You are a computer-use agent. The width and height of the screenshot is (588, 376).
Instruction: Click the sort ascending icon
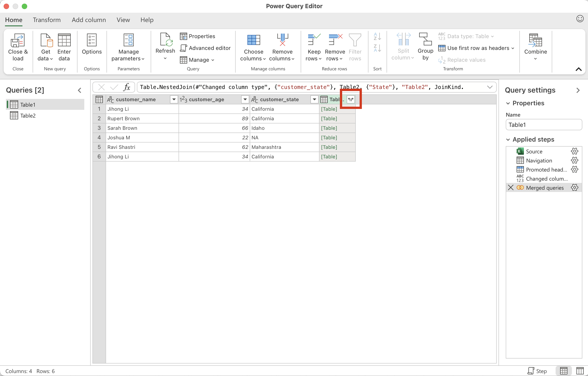(x=377, y=37)
